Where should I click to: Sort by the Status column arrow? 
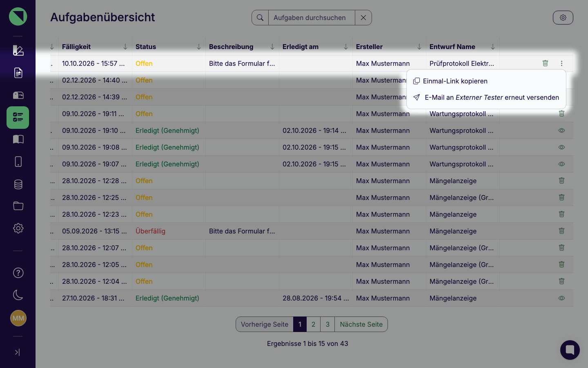click(199, 47)
